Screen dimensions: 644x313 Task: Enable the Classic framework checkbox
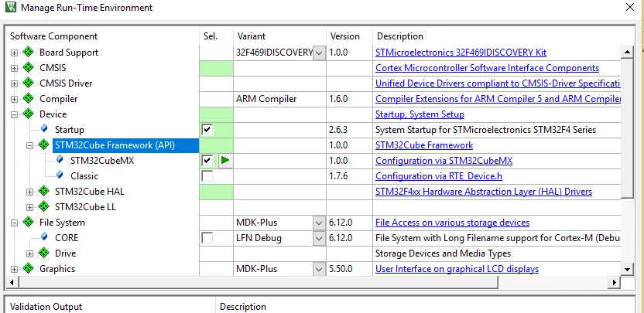207,176
